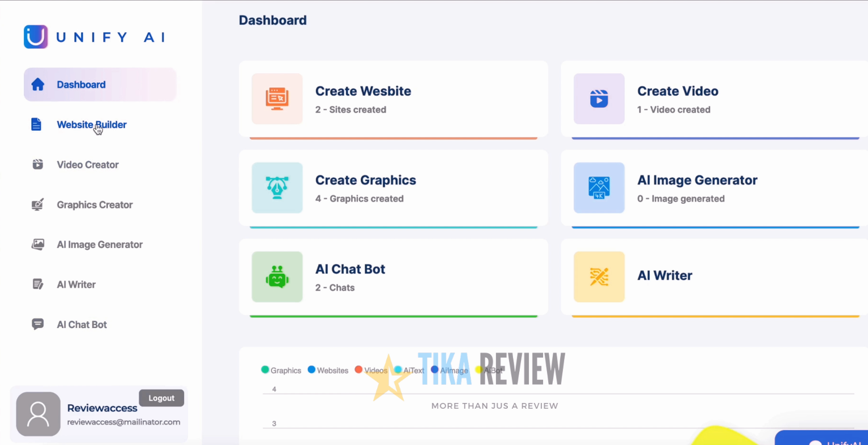Toggle the Websites dataset in chart legend
The width and height of the screenshot is (868, 445).
(328, 370)
